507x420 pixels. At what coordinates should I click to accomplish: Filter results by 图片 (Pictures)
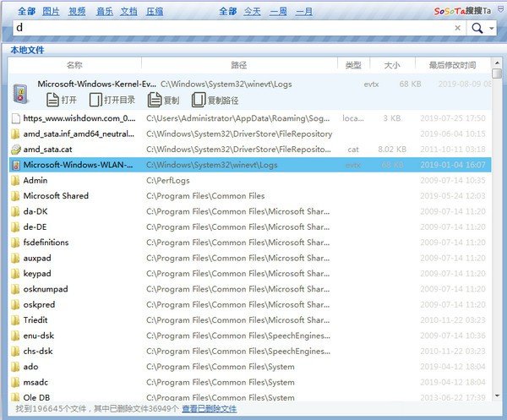point(51,11)
